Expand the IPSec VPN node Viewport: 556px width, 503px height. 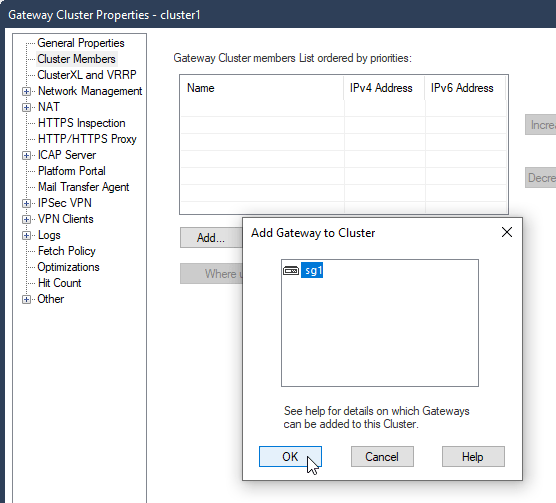26,203
